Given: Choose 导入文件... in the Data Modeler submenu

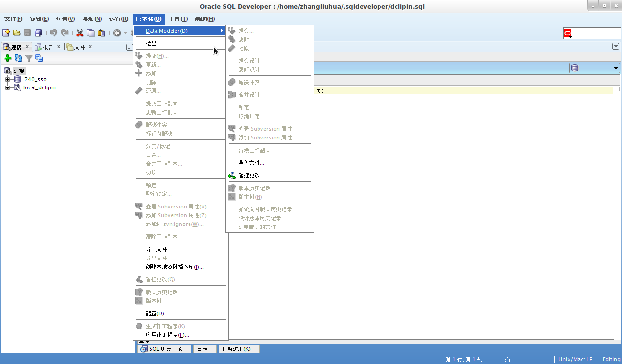Looking at the screenshot, I should pyautogui.click(x=270, y=163).
